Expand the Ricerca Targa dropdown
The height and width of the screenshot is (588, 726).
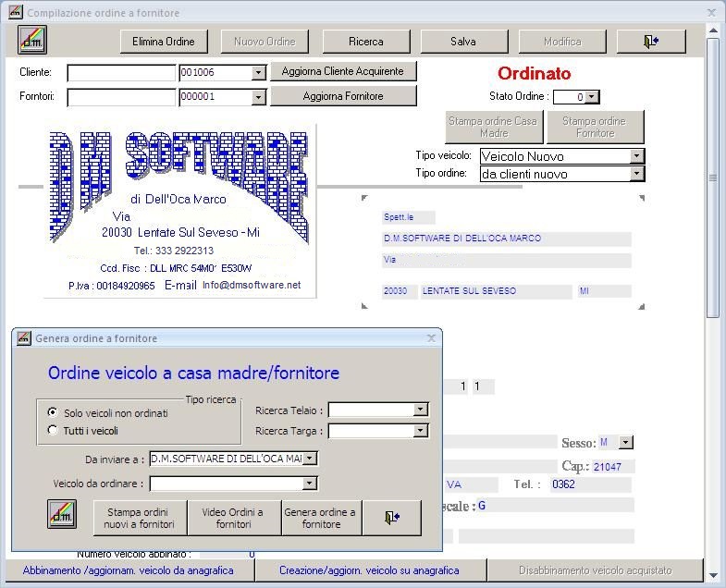coord(421,431)
